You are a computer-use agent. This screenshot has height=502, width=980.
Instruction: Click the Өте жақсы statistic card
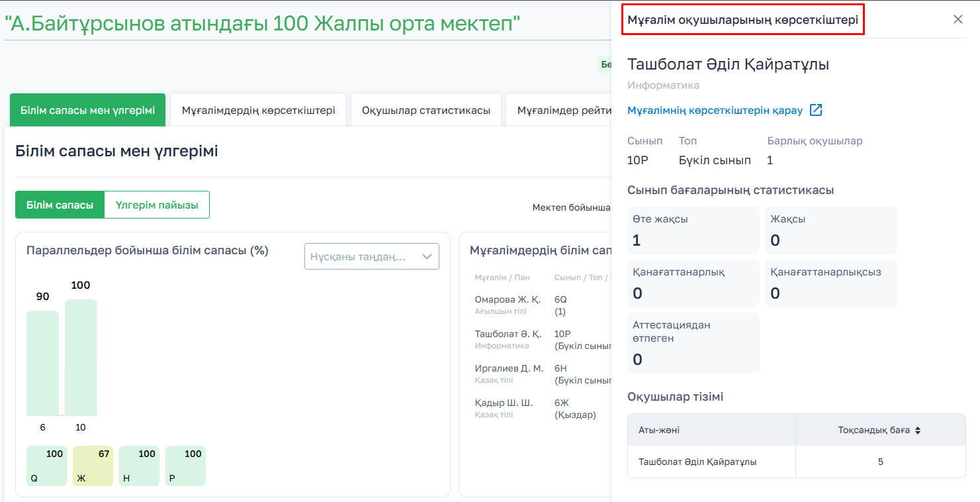(x=693, y=230)
